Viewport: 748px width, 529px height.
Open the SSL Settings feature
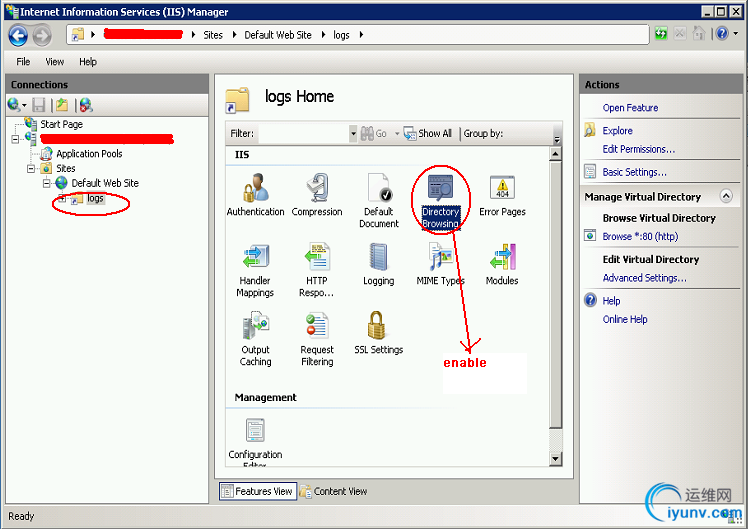(x=379, y=333)
